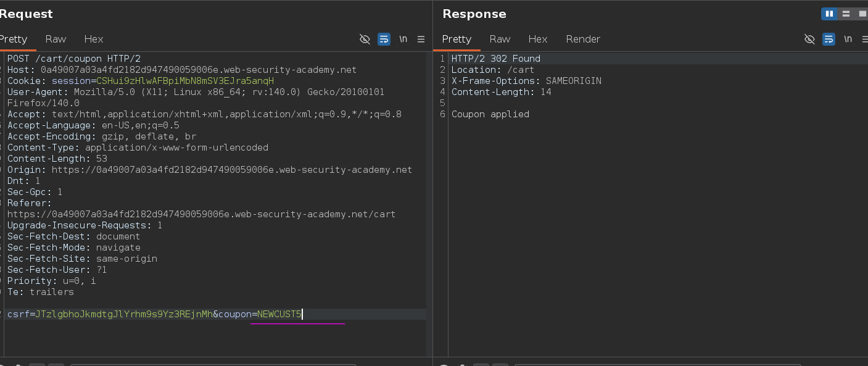Switch to Pretty tab in Request panel

click(x=13, y=39)
